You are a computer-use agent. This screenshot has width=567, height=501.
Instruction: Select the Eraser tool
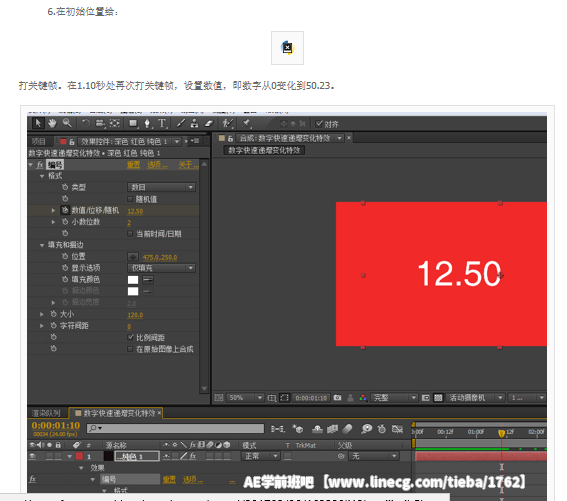(x=209, y=123)
